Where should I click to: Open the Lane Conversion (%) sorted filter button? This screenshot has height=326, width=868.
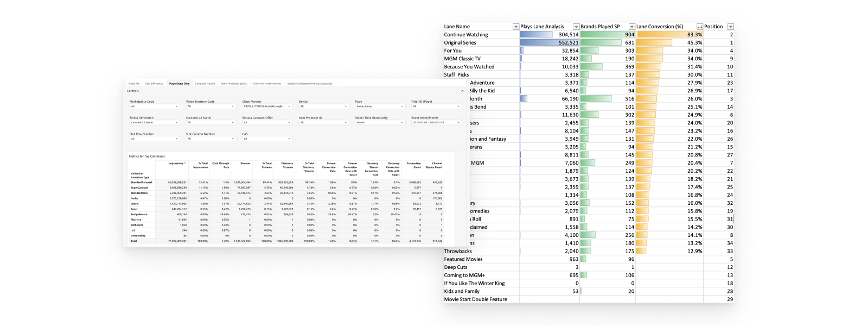tap(700, 27)
